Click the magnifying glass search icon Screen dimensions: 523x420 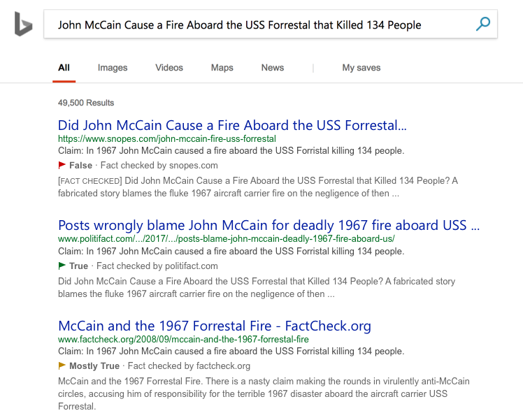482,24
